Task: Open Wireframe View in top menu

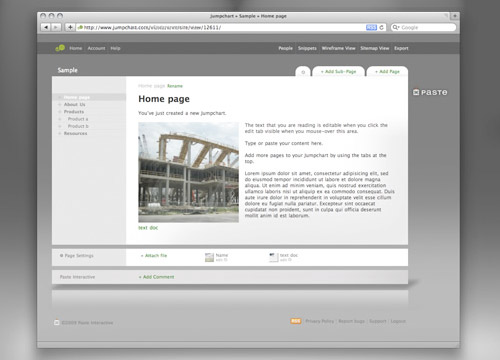Action: (x=338, y=48)
